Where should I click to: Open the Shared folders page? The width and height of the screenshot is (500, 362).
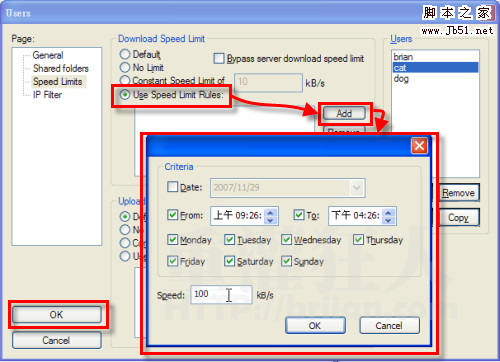click(61, 68)
